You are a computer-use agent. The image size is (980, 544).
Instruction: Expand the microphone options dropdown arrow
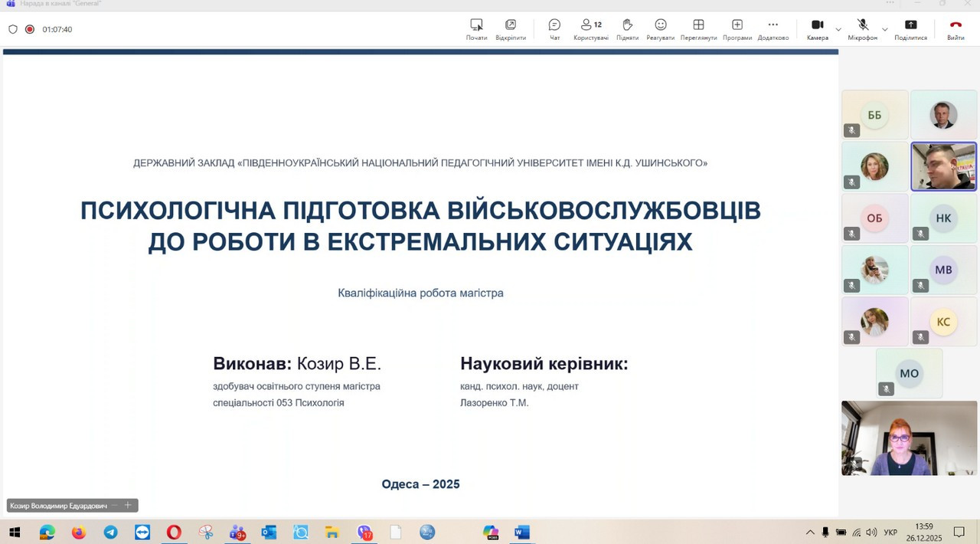coord(884,30)
